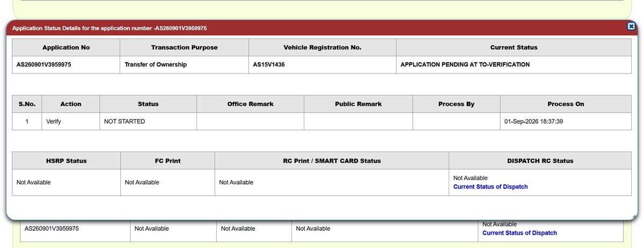The image size is (644, 248).
Task: Click Transfer of Ownership cell
Action: (184, 65)
